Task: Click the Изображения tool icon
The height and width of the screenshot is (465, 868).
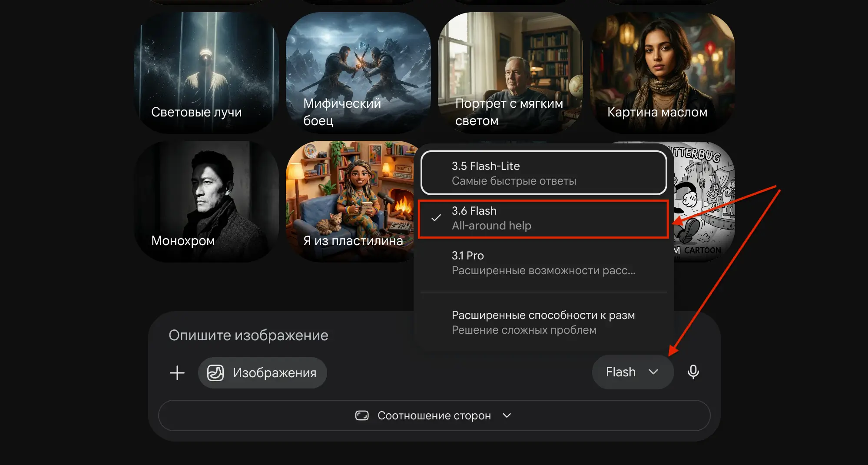Action: tap(215, 373)
